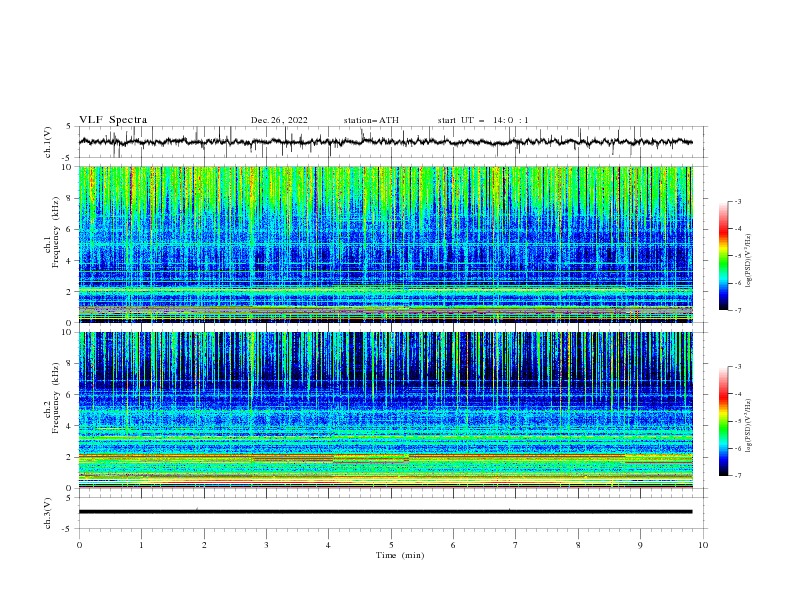The width and height of the screenshot is (792, 612).
Task: Click the "-3" tick on lower color bar
Action: (738, 367)
